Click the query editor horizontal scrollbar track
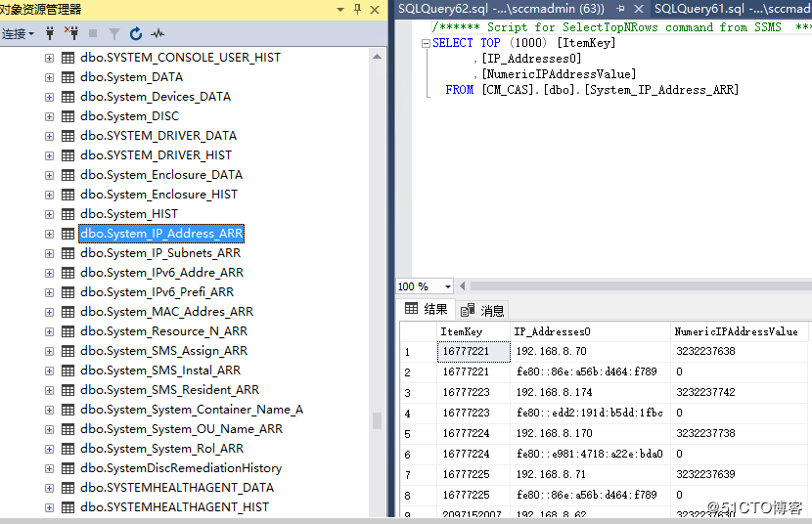Viewport: 812px width, 524px height. [x=641, y=286]
